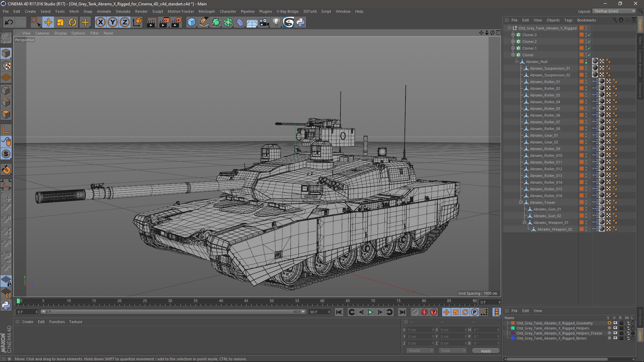
Task: Add a Cube primitive object
Action: 192,22
